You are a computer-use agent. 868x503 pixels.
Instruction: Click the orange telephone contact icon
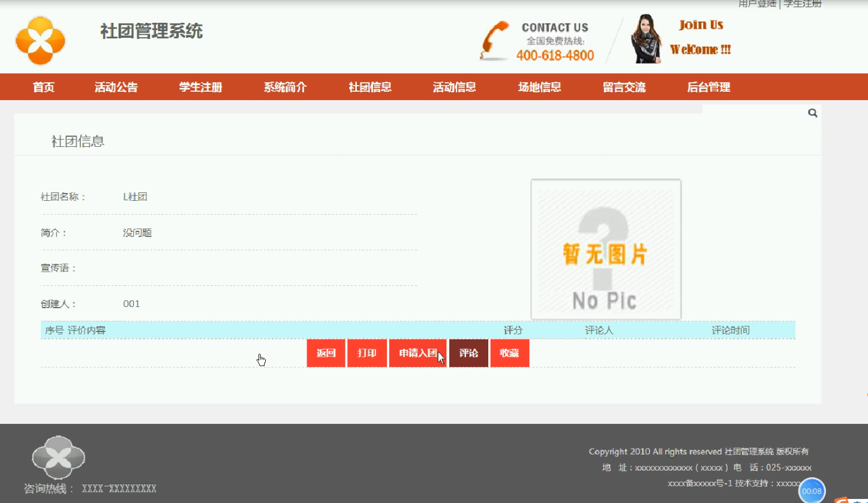494,41
